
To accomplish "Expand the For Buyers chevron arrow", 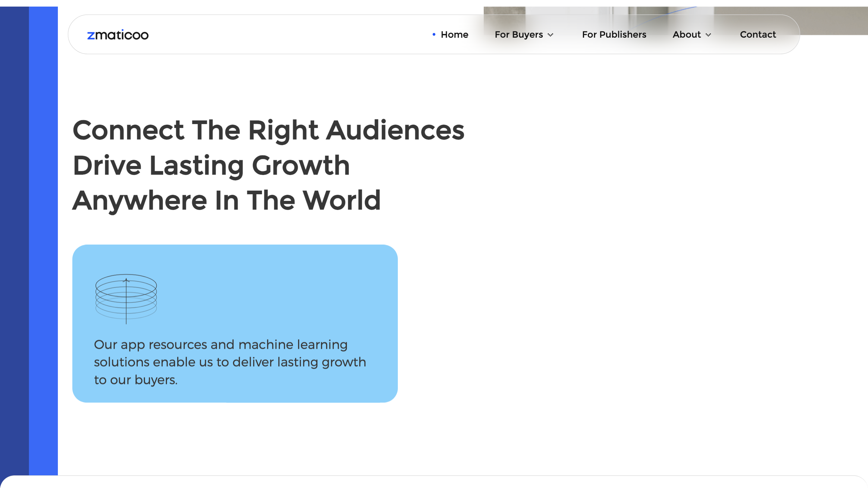I will click(x=551, y=35).
